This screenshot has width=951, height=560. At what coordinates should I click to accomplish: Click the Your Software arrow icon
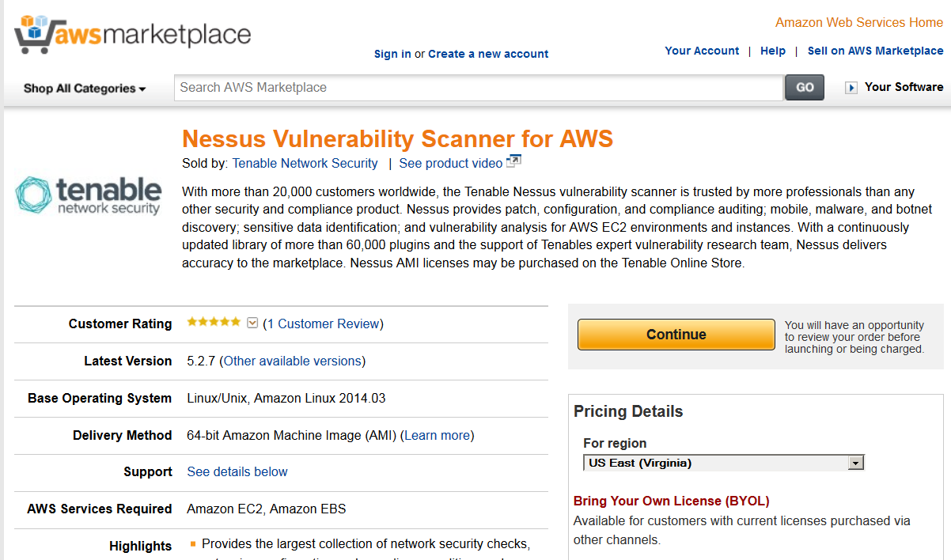(851, 88)
